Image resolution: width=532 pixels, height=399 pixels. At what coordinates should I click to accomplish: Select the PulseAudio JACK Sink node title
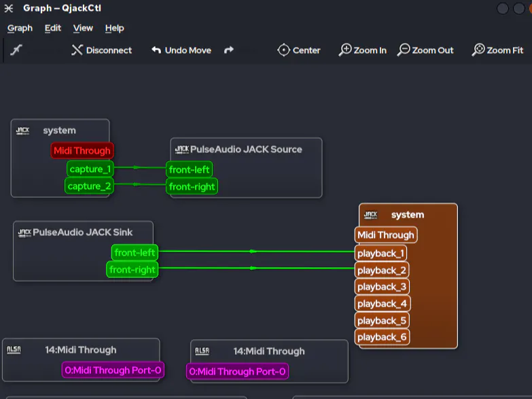tap(83, 232)
